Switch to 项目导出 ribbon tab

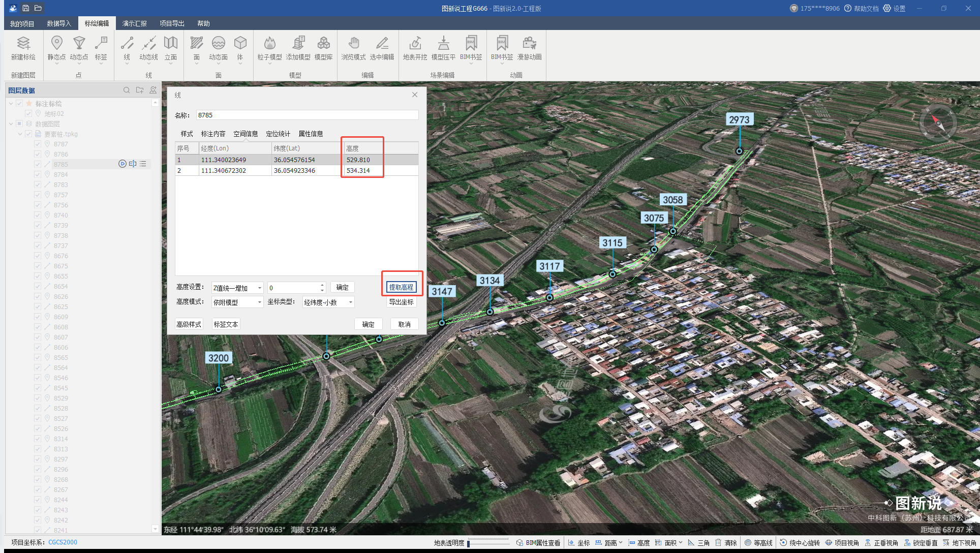click(172, 23)
